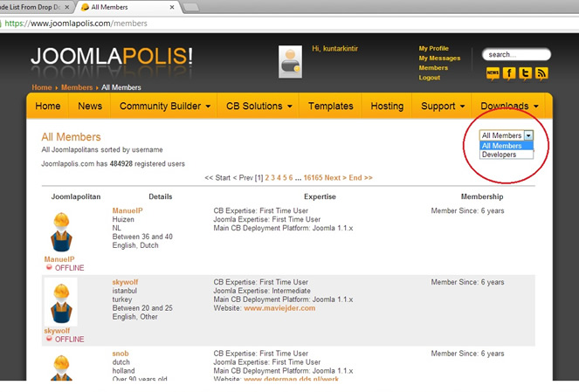Go to page 3 of members
579x392 pixels.
click(x=272, y=178)
